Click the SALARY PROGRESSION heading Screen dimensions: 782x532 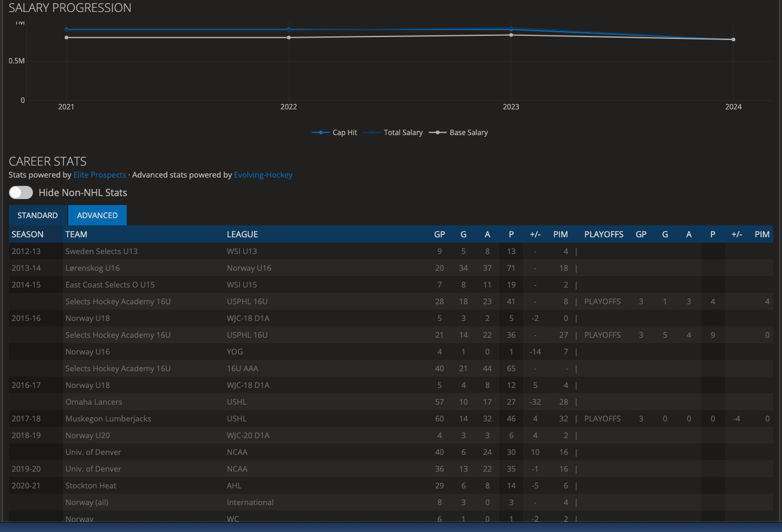(x=70, y=8)
